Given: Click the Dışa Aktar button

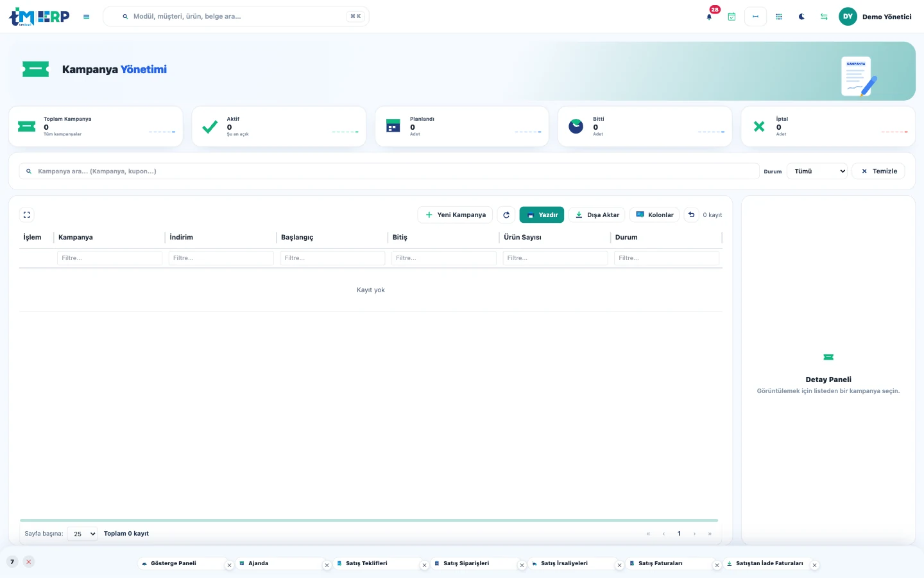Looking at the screenshot, I should click(x=597, y=215).
